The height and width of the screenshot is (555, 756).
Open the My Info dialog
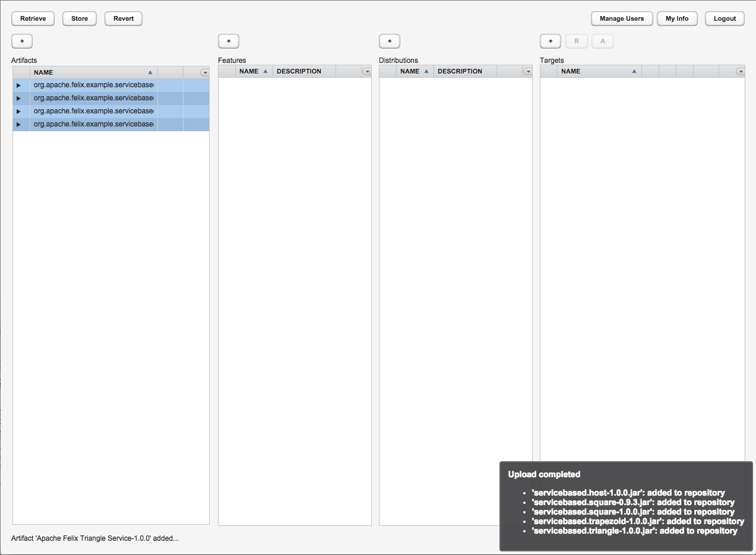[x=677, y=18]
